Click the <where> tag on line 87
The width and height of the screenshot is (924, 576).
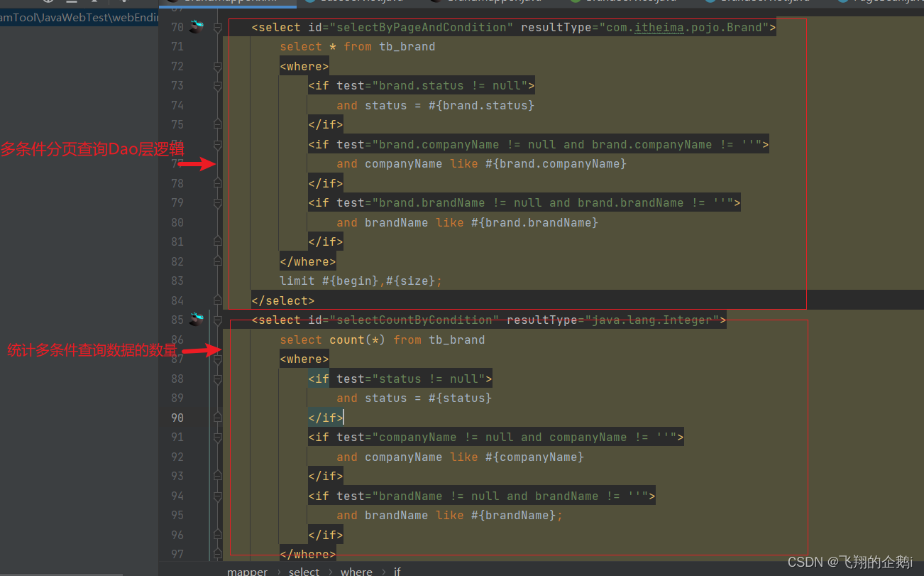304,359
